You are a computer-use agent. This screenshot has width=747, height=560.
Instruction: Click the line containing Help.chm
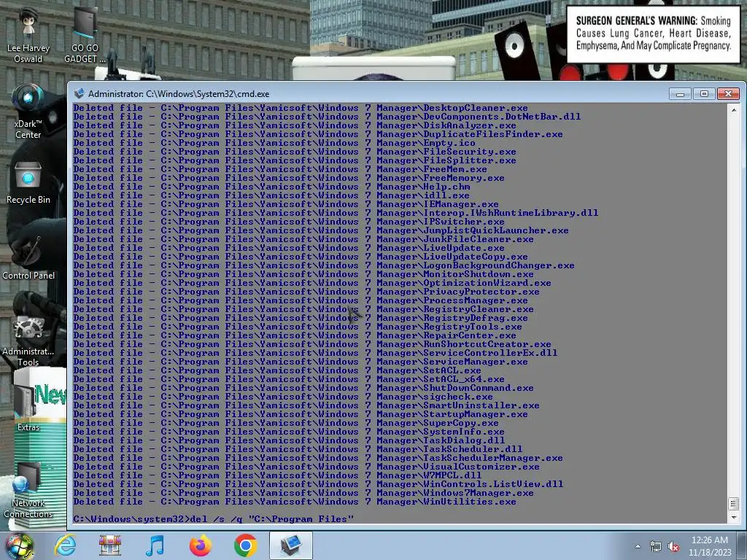271,187
